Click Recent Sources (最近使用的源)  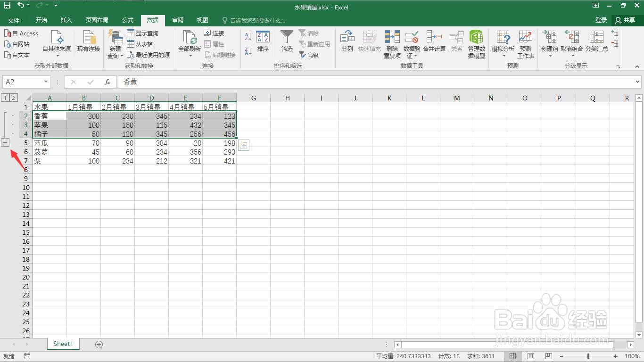pos(149,55)
